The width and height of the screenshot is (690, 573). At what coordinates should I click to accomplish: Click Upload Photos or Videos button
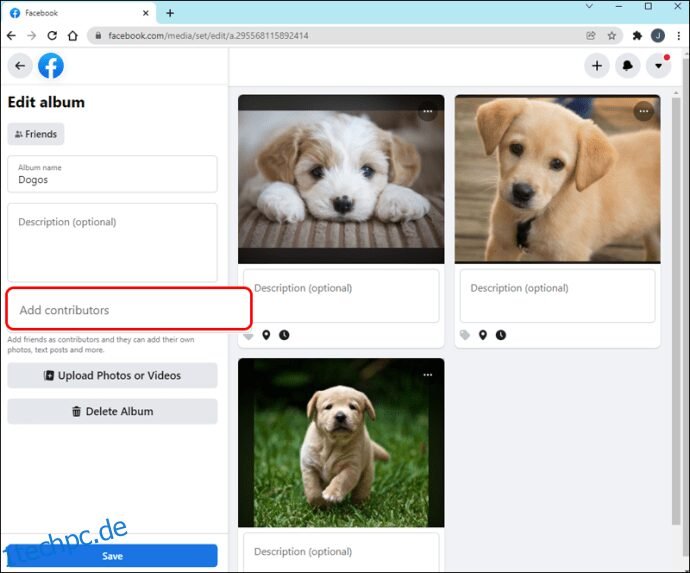(x=112, y=375)
